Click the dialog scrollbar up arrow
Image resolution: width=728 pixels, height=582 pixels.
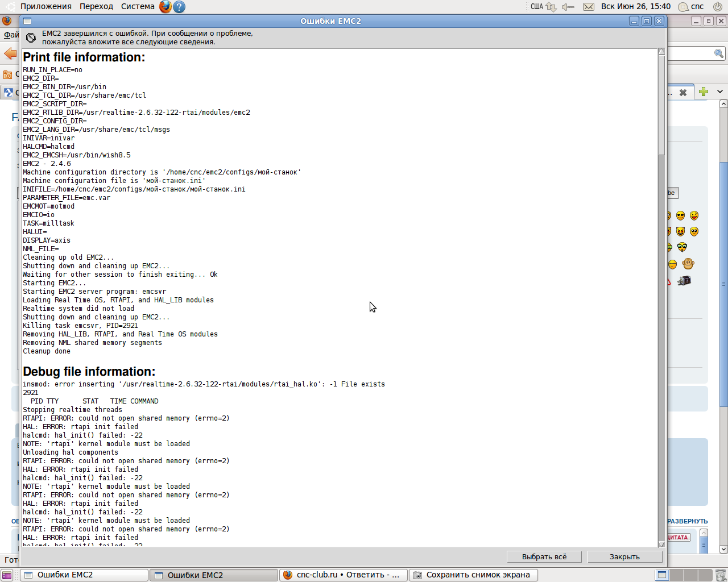pos(661,52)
